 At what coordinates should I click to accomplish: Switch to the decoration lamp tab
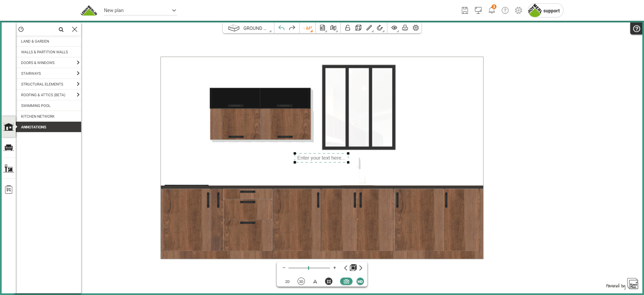point(9,169)
